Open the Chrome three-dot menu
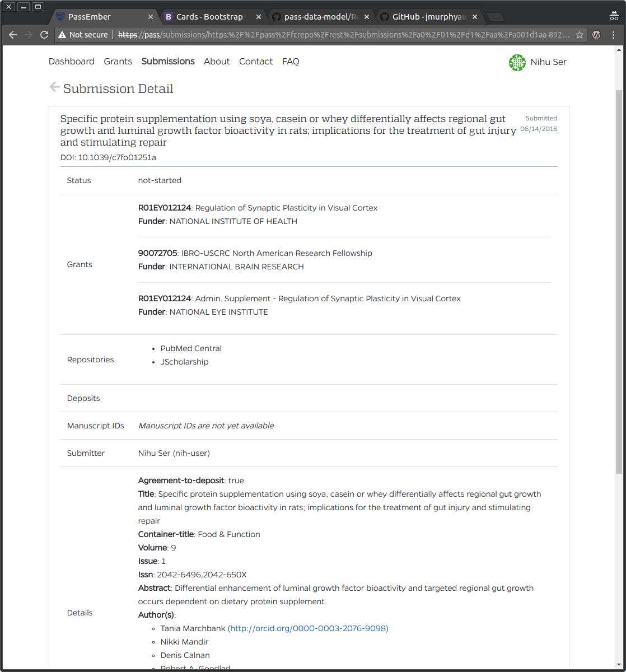The width and height of the screenshot is (626, 672). click(x=614, y=35)
